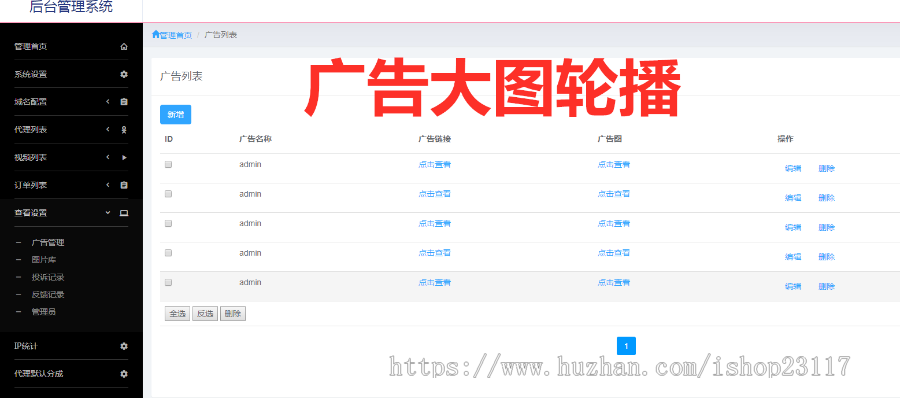
Task: Open the 广告图 点击查看 link in fourth row
Action: pos(614,253)
